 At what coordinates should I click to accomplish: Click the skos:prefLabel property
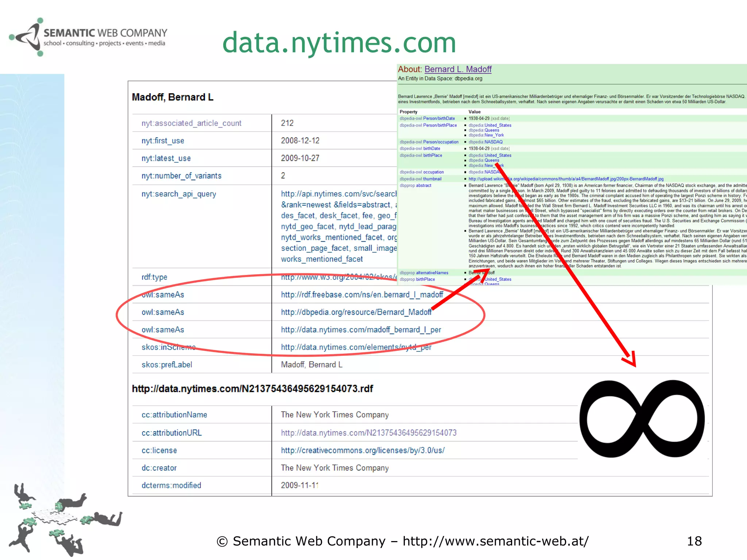[x=167, y=365]
